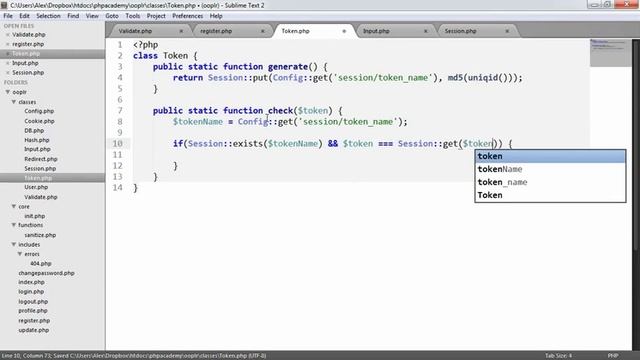Open Validate.php in classes folder tree
Screen dimensions: 640x360
pos(41,197)
